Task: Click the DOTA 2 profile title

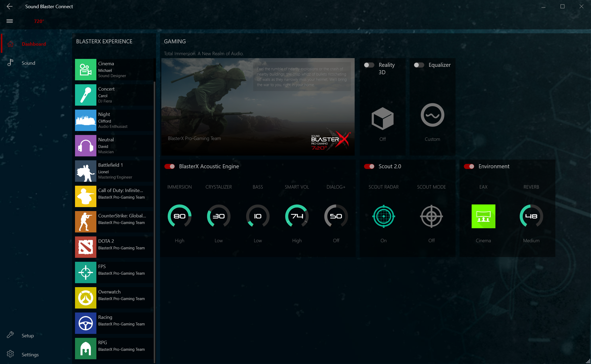Action: (106, 241)
